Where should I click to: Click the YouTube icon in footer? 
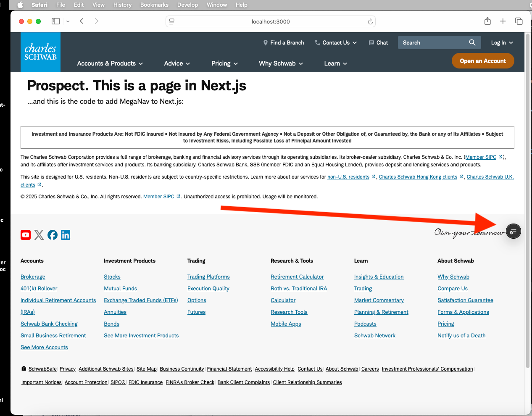click(x=26, y=235)
